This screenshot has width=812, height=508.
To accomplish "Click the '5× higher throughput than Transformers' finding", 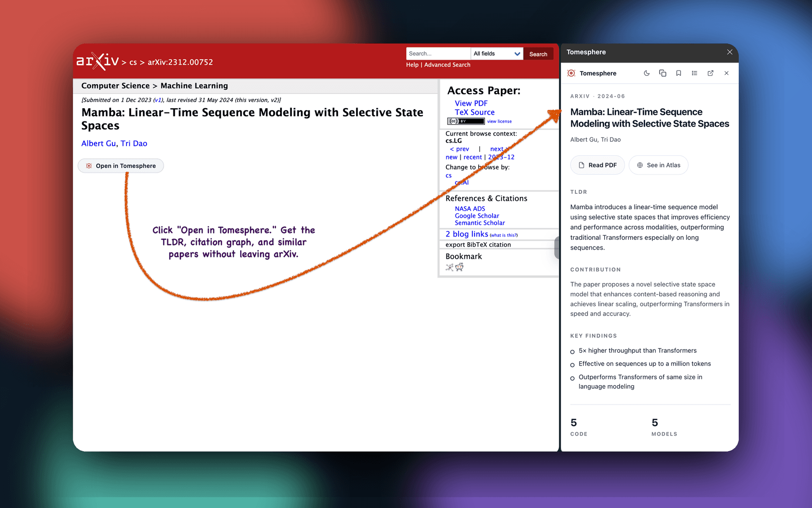I will click(638, 351).
